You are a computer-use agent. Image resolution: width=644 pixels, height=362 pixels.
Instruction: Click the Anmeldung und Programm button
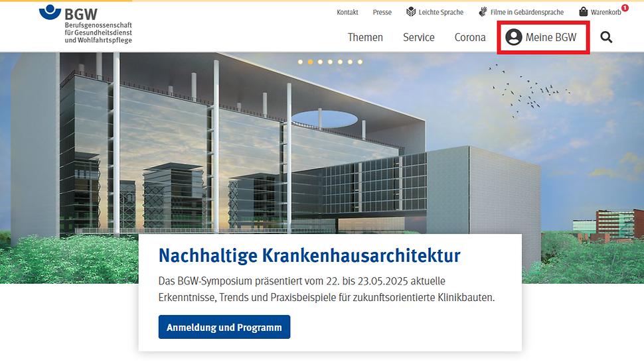point(224,327)
